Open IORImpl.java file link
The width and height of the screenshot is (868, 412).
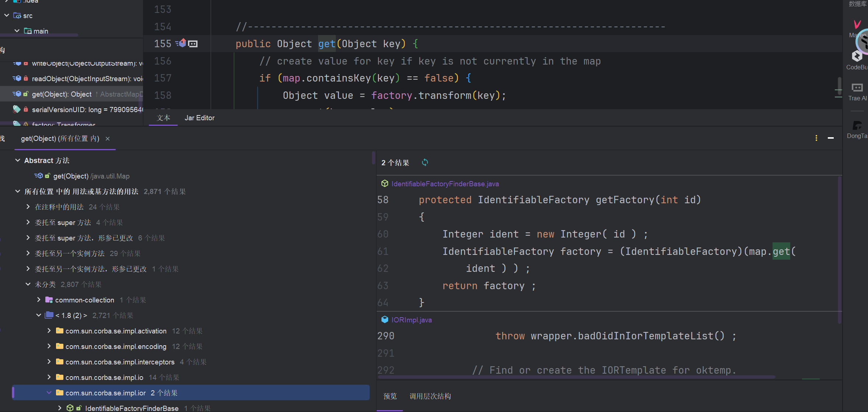pyautogui.click(x=411, y=320)
